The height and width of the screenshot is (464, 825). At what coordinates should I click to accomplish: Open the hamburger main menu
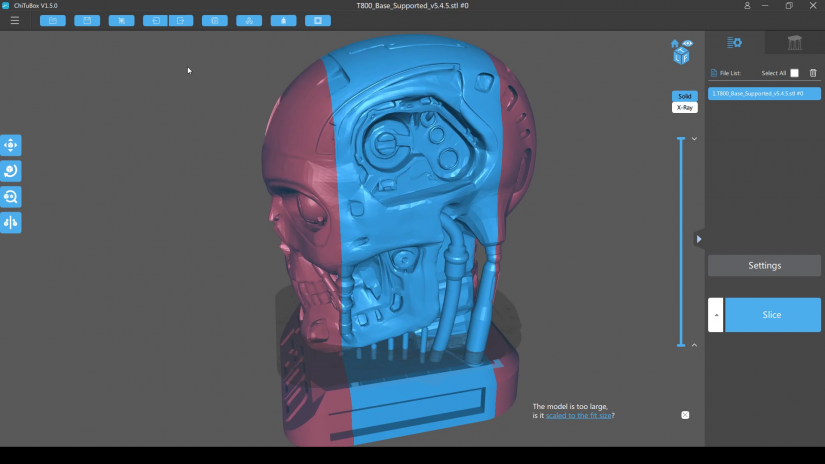14,20
